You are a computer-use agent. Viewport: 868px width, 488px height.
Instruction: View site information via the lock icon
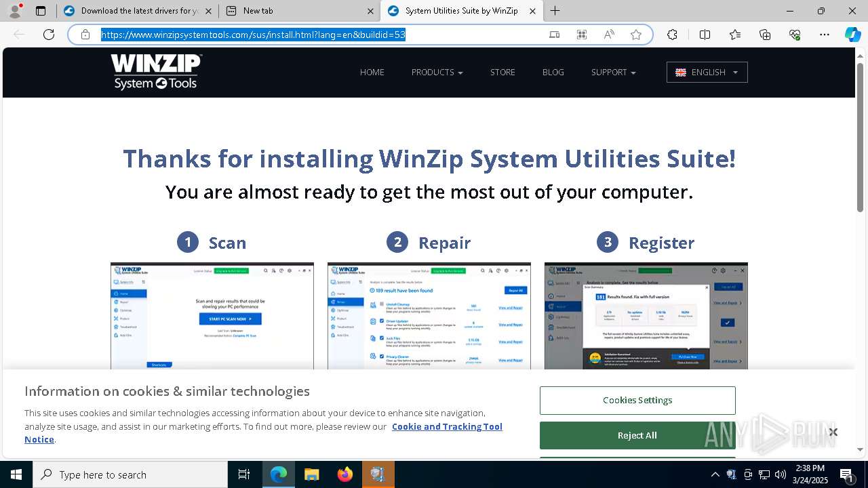tap(85, 35)
